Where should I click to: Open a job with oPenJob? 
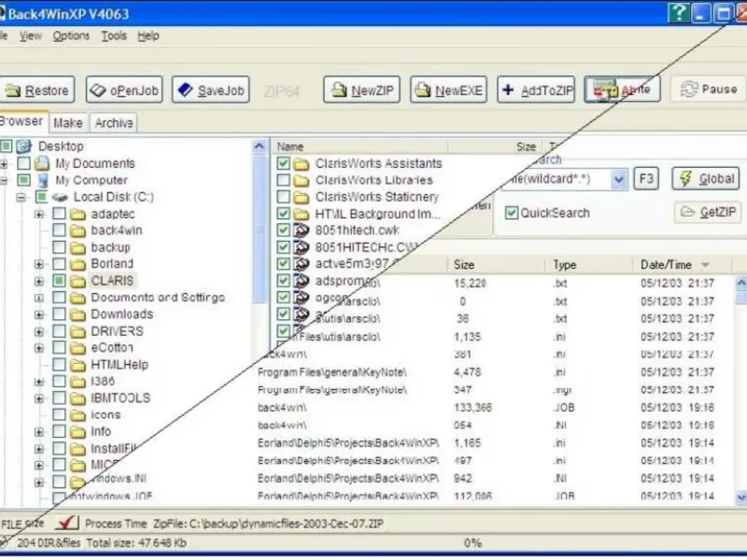click(124, 90)
